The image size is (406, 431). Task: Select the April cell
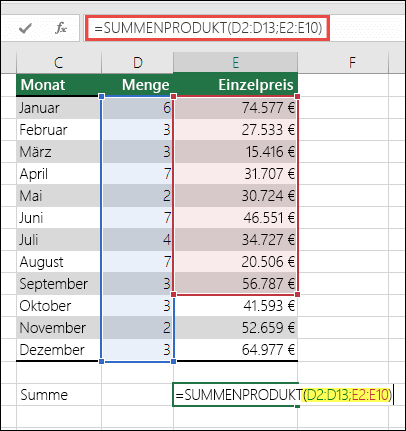point(59,174)
